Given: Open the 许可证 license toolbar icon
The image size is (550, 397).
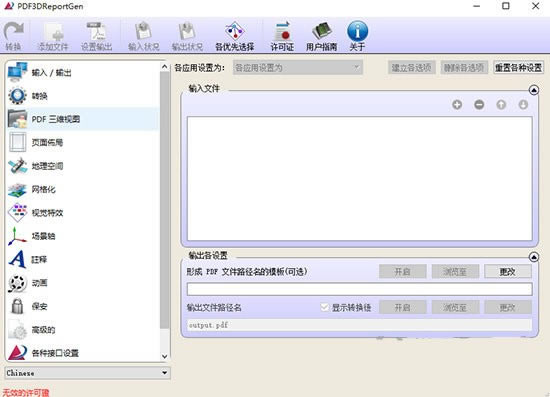Looking at the screenshot, I should pyautogui.click(x=282, y=35).
